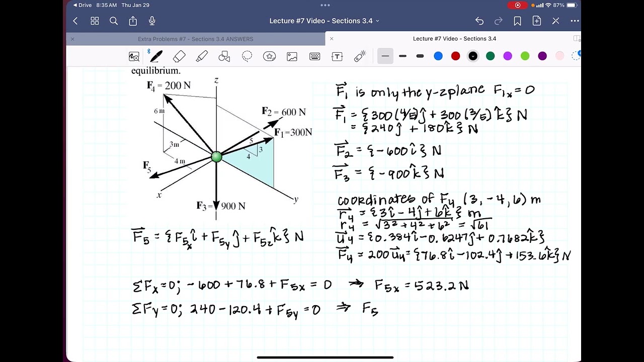Open search with the magnifier icon

point(114,21)
